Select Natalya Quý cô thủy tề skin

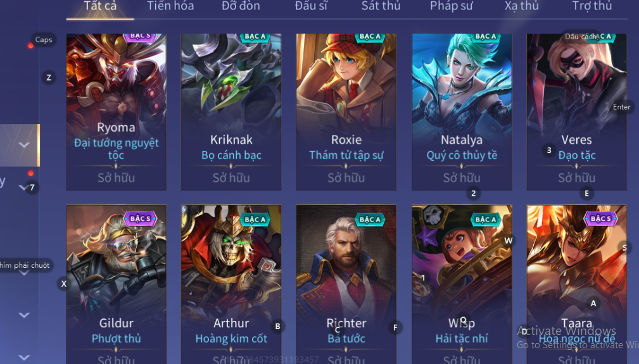462,112
